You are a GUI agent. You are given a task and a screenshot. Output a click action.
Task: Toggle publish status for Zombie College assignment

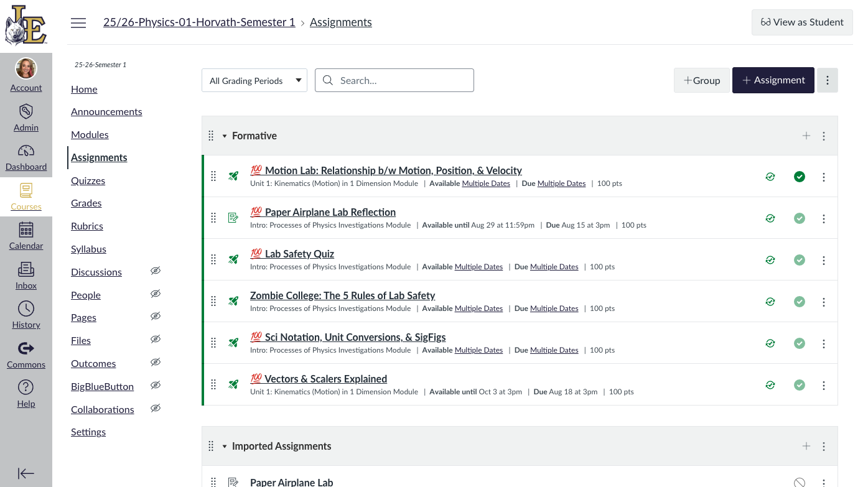800,302
